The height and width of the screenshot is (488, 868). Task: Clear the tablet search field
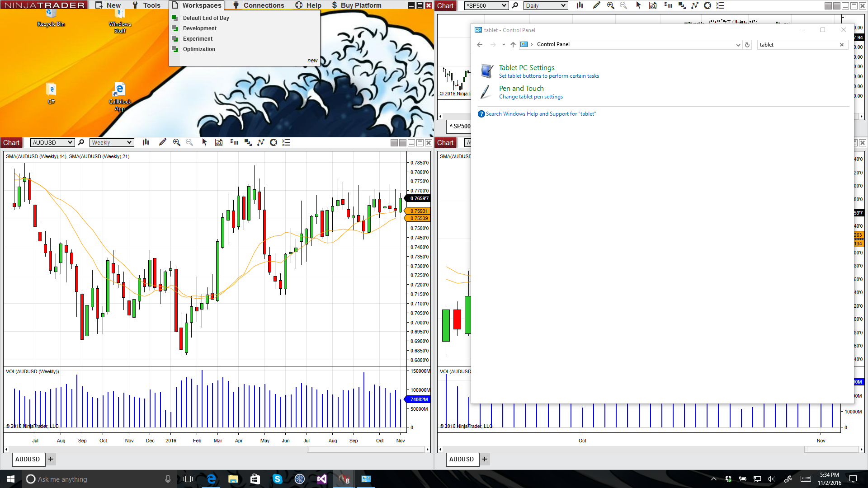(x=841, y=45)
